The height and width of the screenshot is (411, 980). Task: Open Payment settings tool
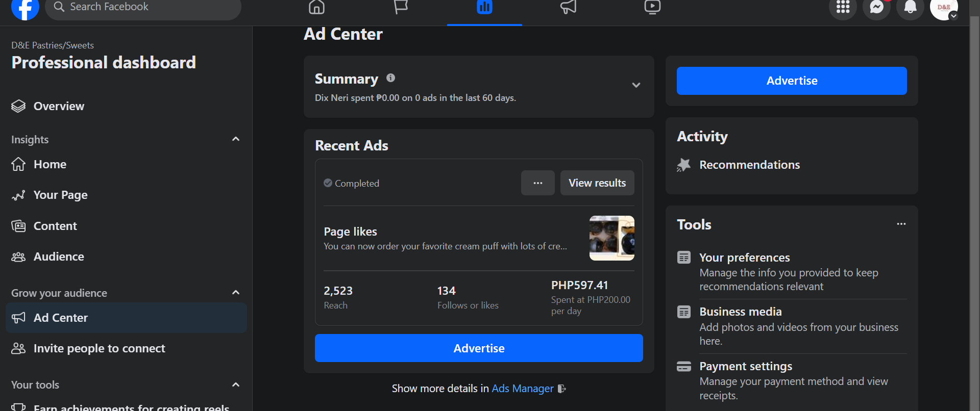(x=792, y=380)
